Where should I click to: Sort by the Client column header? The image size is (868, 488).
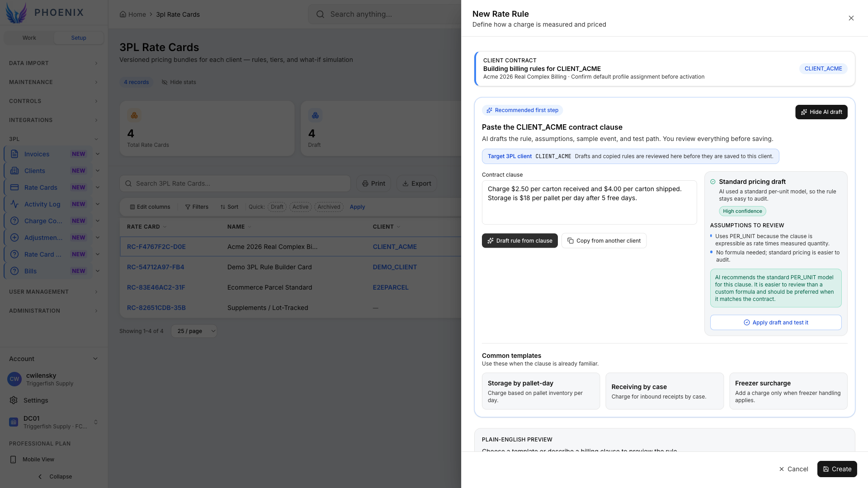pos(387,227)
